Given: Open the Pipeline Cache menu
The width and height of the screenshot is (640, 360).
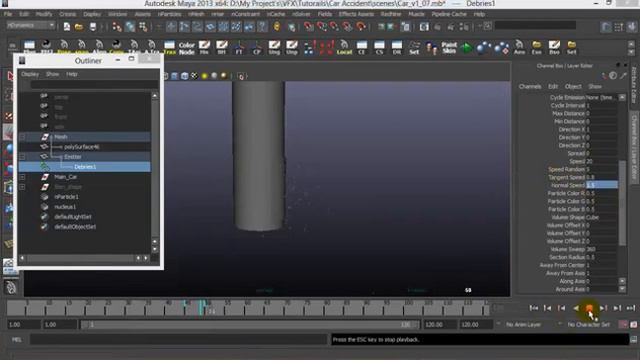Looking at the screenshot, I should click(x=449, y=14).
